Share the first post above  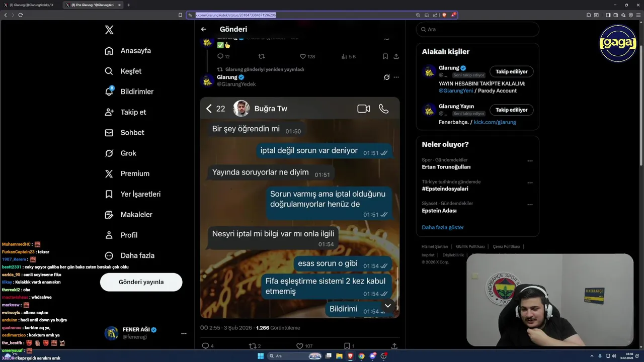coord(396,57)
